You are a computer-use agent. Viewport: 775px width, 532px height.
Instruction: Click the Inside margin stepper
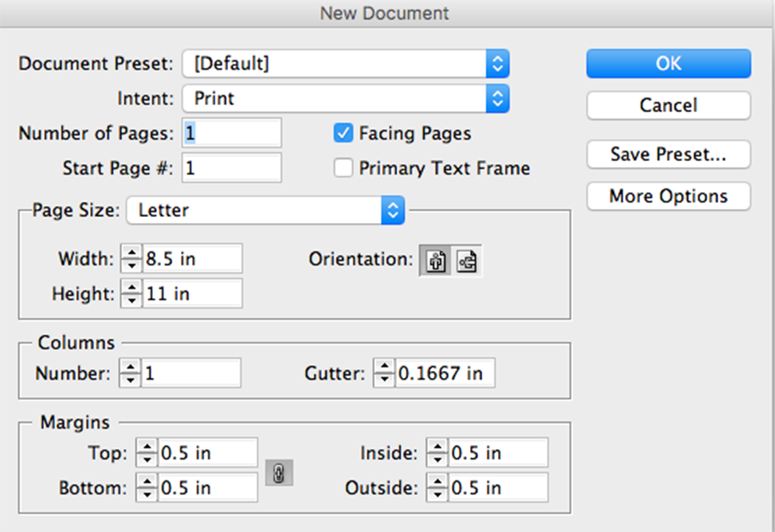coord(437,453)
